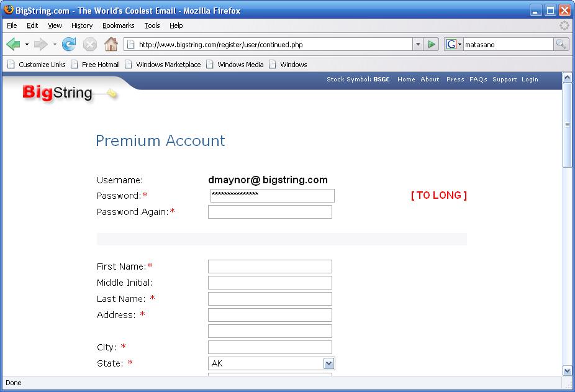
Task: Click the Press link
Action: click(455, 80)
